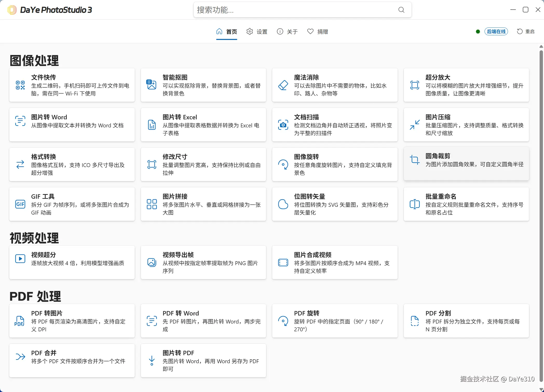This screenshot has width=544, height=392.
Task: Click the 视频导出帧 image icon
Action: pyautogui.click(x=152, y=263)
